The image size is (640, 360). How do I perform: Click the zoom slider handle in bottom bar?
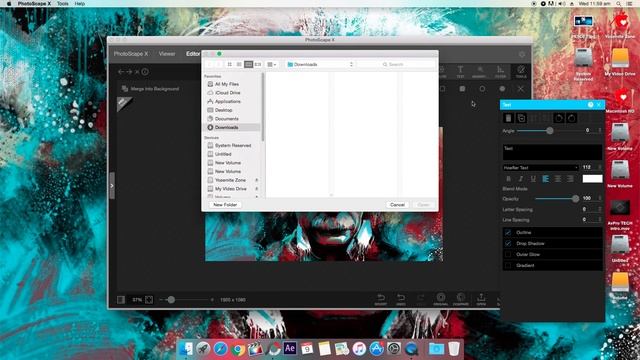coord(171,300)
